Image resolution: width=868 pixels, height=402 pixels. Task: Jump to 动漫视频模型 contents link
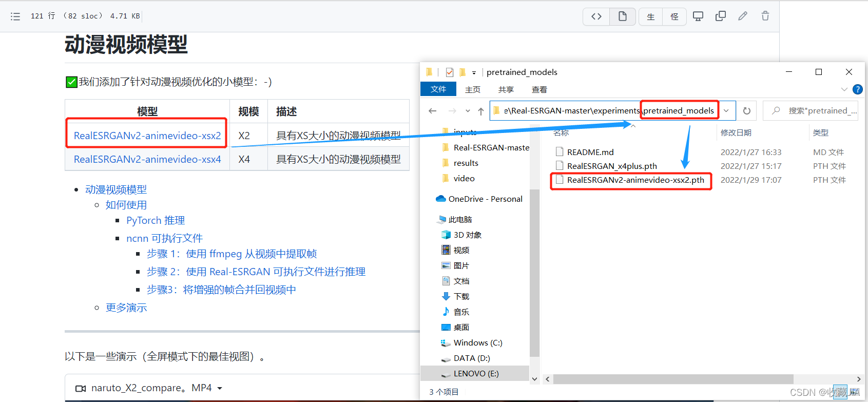(x=116, y=189)
